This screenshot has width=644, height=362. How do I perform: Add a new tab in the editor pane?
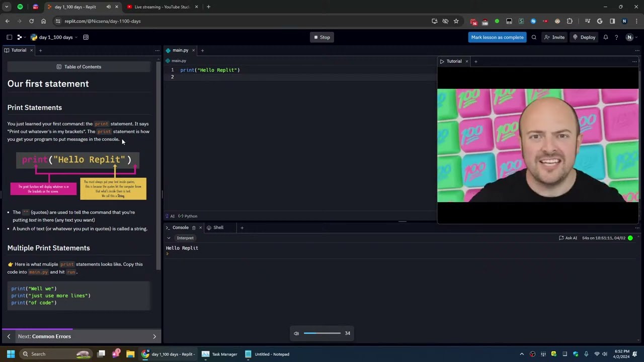pyautogui.click(x=202, y=50)
